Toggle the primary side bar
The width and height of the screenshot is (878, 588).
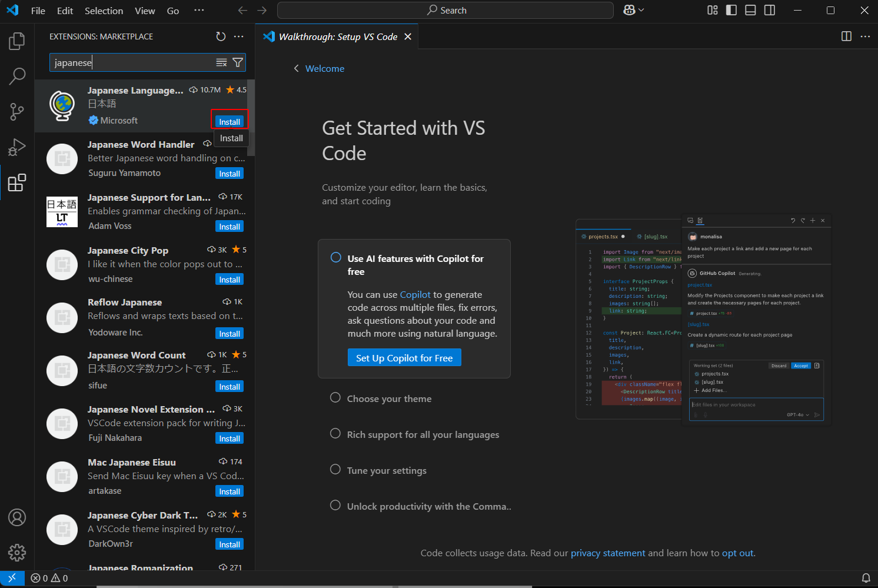[731, 10]
